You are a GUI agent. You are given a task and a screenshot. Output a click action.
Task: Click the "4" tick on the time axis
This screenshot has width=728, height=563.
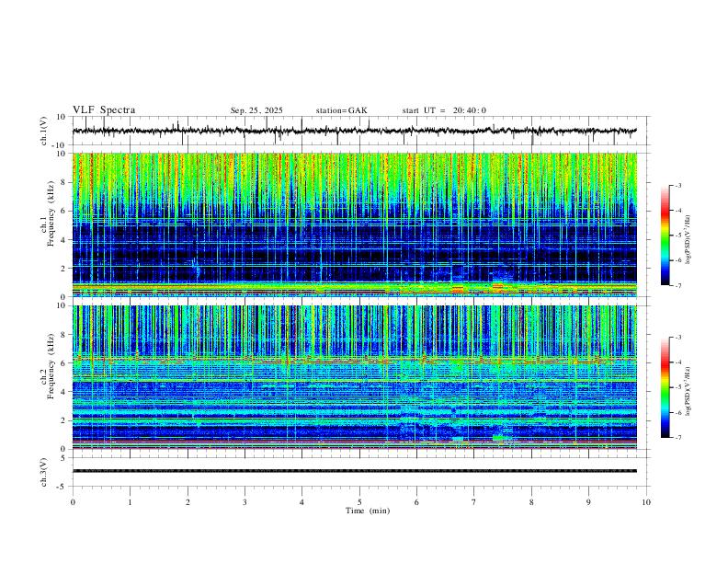pyautogui.click(x=302, y=502)
